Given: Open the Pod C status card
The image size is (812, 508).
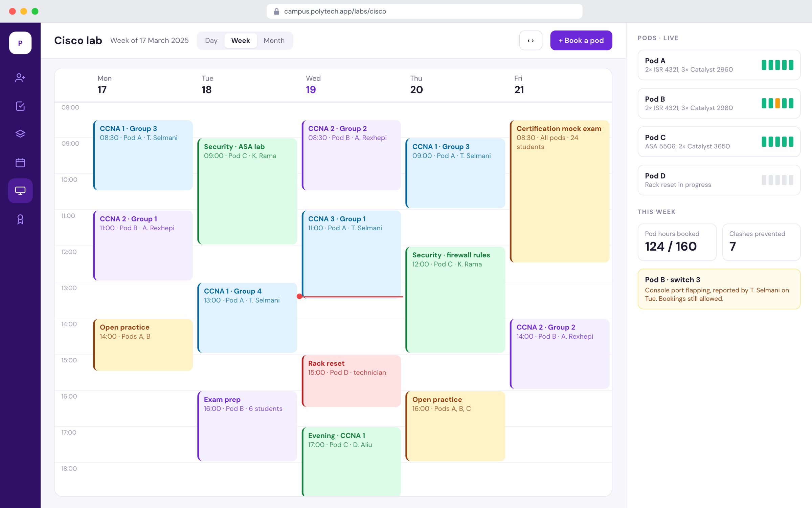Looking at the screenshot, I should tap(719, 142).
